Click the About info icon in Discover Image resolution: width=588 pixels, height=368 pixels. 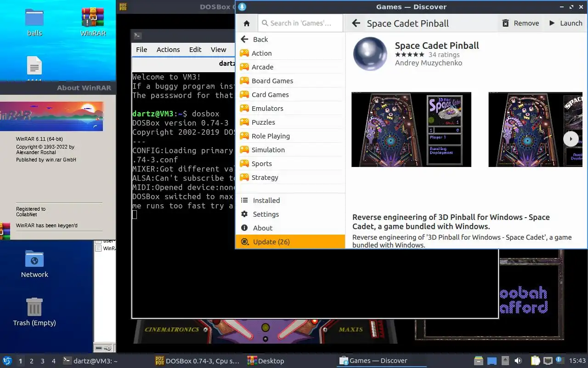pyautogui.click(x=244, y=228)
